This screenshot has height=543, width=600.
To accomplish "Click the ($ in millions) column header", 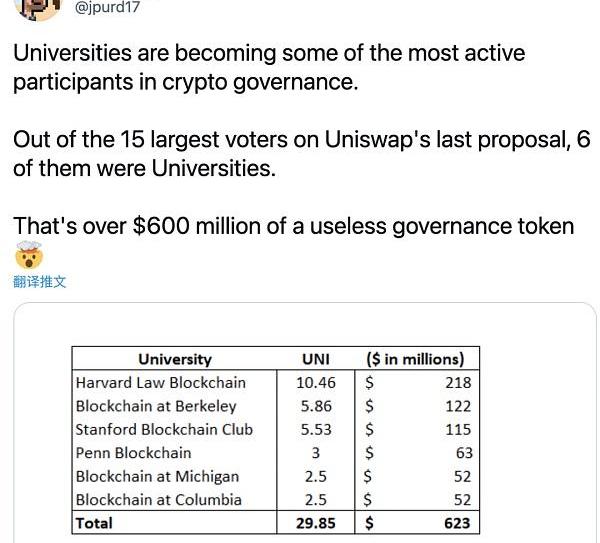I will click(x=415, y=359).
